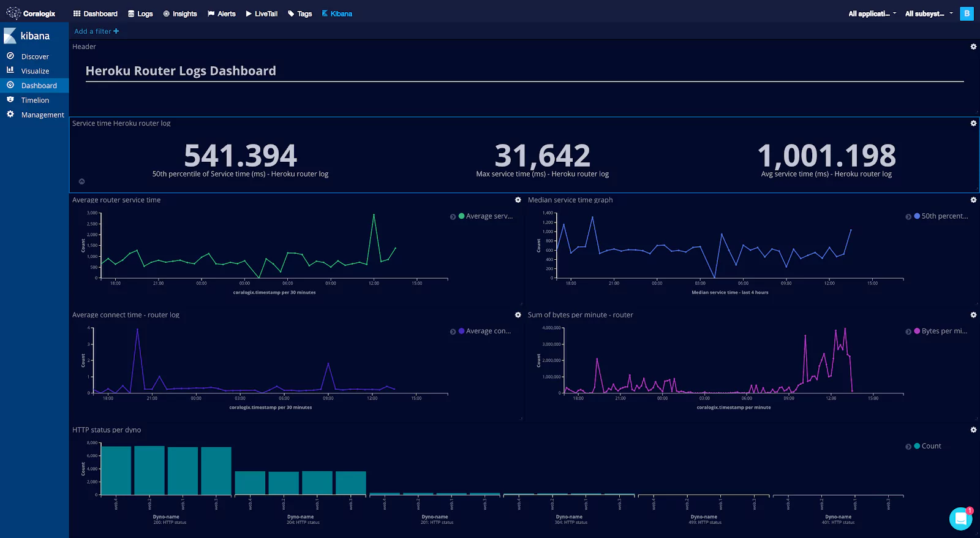Viewport: 980px width, 538px height.
Task: Click the 541.394 metric value
Action: pyautogui.click(x=240, y=156)
